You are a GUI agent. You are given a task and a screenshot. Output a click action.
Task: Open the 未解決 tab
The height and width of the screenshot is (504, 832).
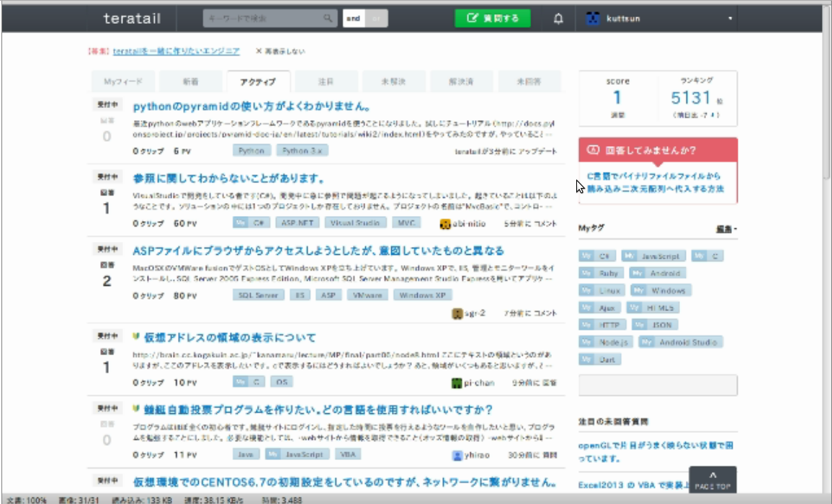click(x=393, y=81)
